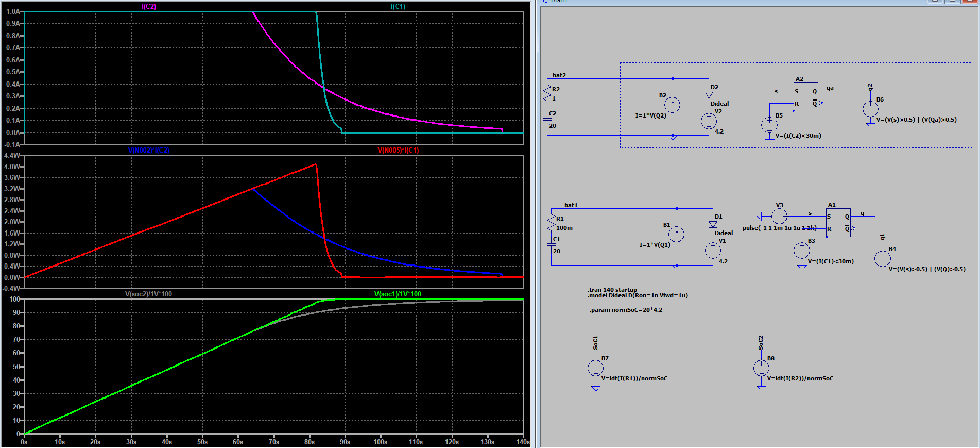The height and width of the screenshot is (448, 980).
Task: Click the qa net label
Action: point(830,88)
